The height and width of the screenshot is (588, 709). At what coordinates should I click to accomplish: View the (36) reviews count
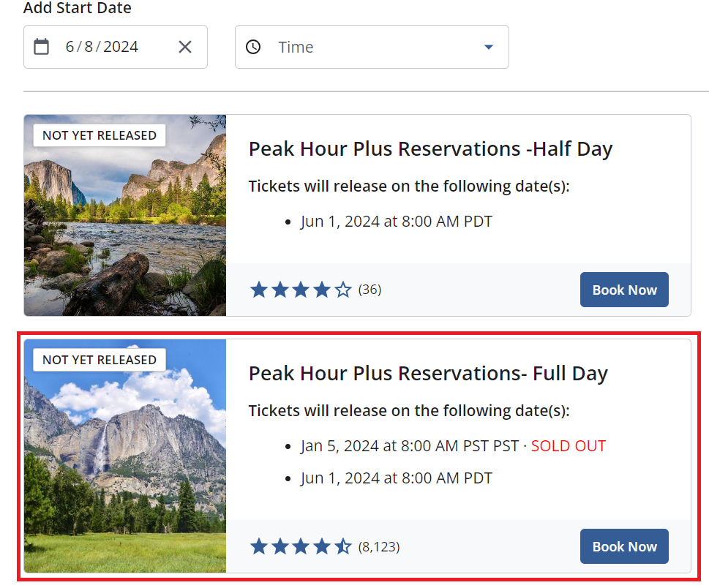tap(369, 290)
